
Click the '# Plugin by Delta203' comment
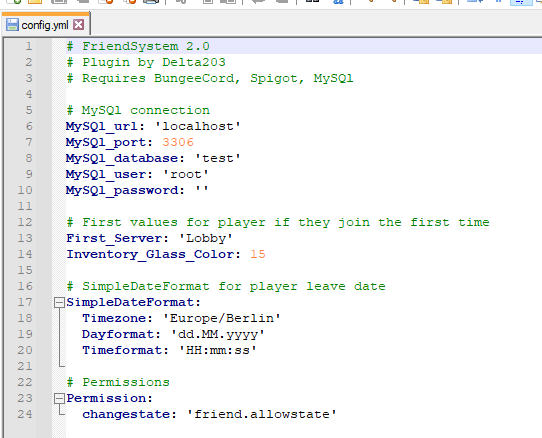[146, 62]
